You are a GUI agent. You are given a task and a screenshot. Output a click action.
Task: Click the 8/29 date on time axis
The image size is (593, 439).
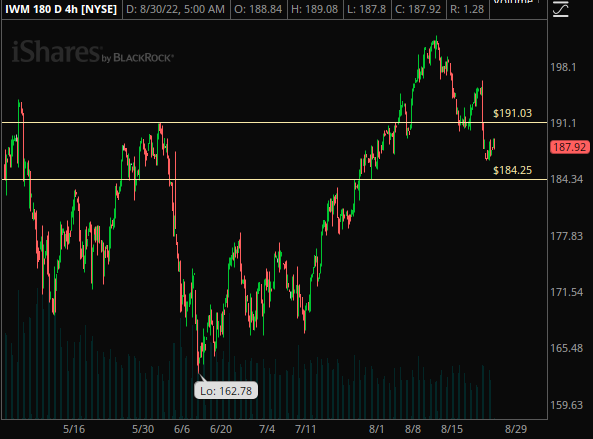click(x=516, y=429)
